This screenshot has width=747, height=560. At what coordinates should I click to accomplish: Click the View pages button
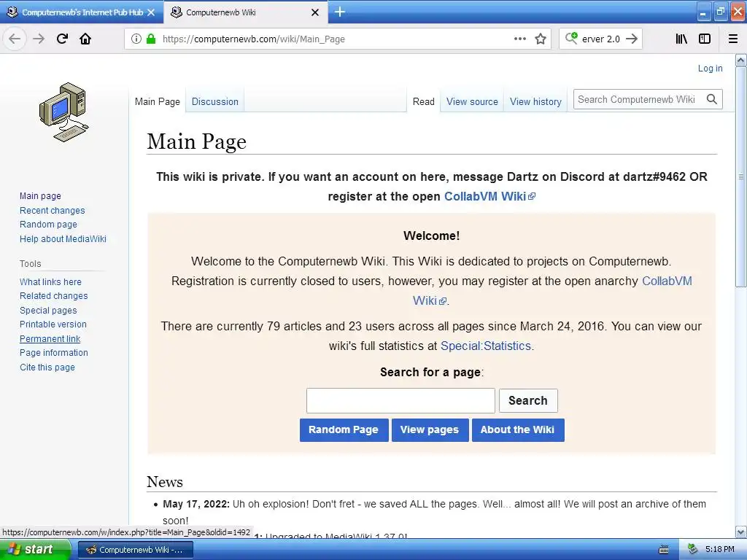(x=430, y=429)
